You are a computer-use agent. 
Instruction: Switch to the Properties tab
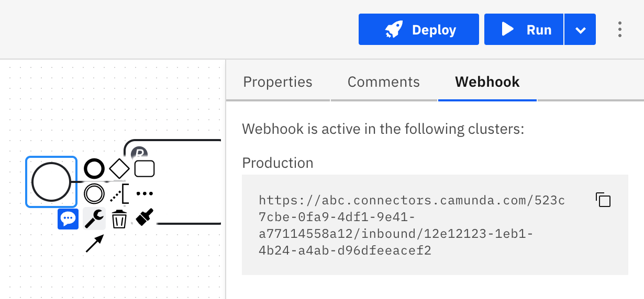(x=277, y=82)
